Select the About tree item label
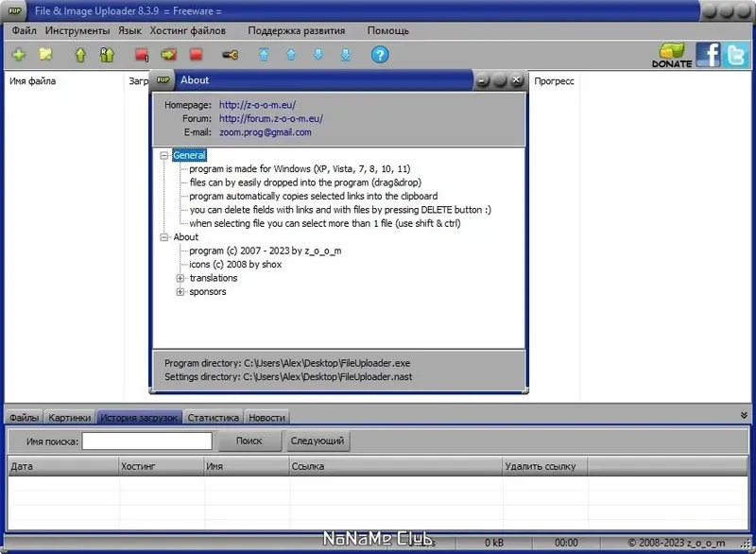Screen dimensions: 756x554 [185, 237]
